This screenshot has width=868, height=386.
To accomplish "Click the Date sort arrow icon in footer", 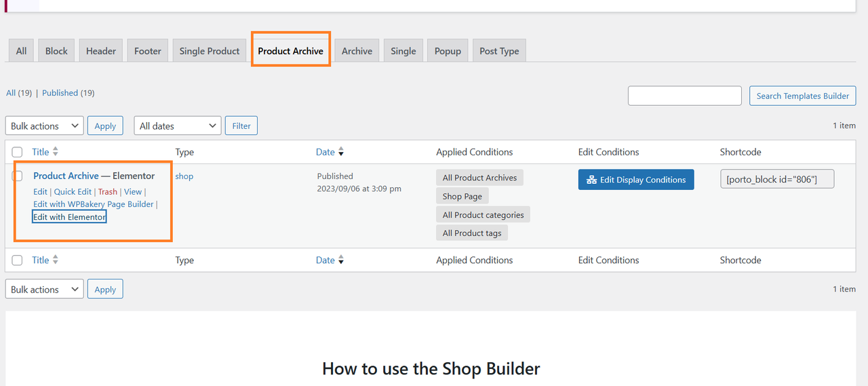I will coord(341,260).
